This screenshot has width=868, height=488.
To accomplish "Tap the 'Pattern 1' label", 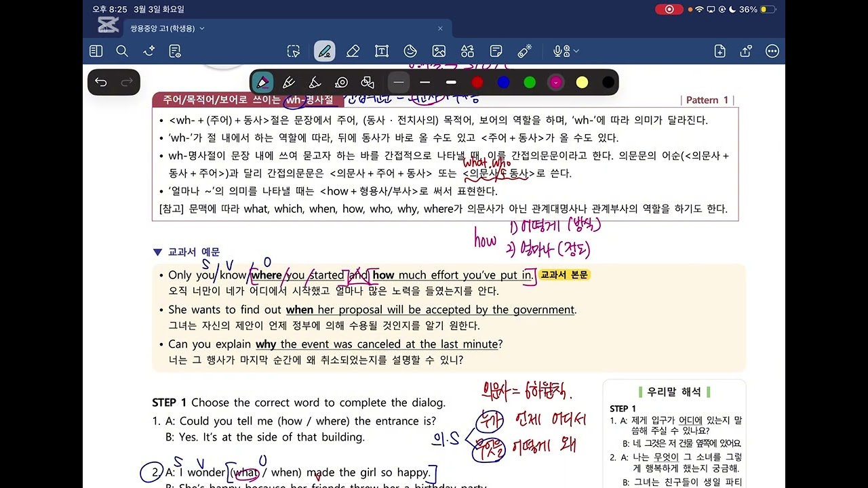I will click(707, 100).
